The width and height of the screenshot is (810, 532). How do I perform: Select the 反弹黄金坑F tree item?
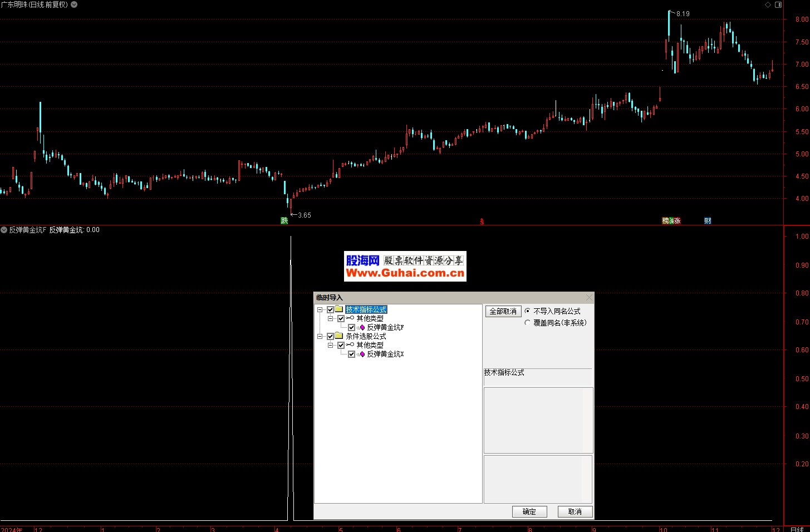386,327
